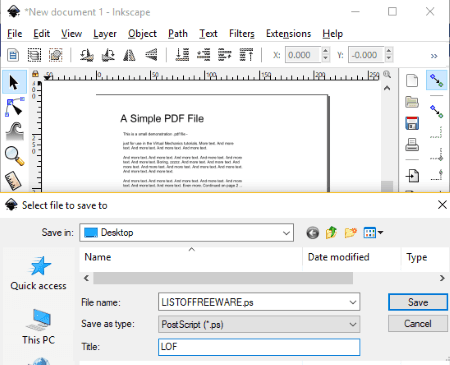Click Select all in all layers icon
Image resolution: width=450 pixels, height=365 pixels.
click(34, 55)
